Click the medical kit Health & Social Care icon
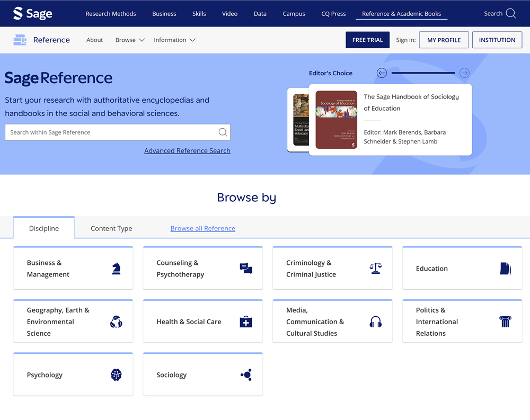The width and height of the screenshot is (530, 420). (246, 322)
